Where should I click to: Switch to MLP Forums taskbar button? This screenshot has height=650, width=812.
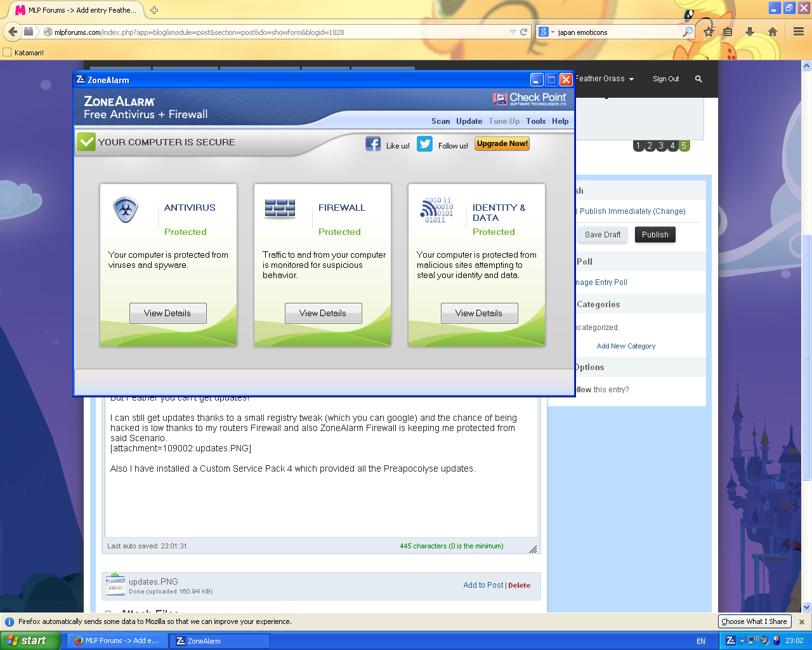(117, 640)
